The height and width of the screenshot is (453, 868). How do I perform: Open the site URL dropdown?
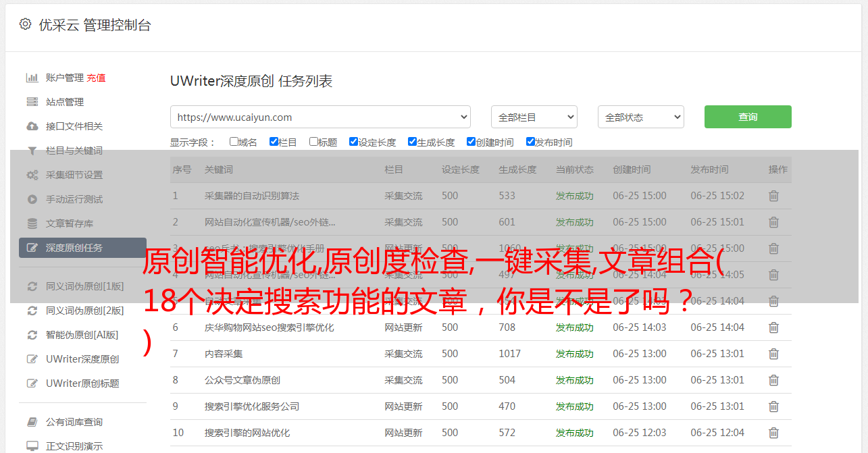coord(320,117)
